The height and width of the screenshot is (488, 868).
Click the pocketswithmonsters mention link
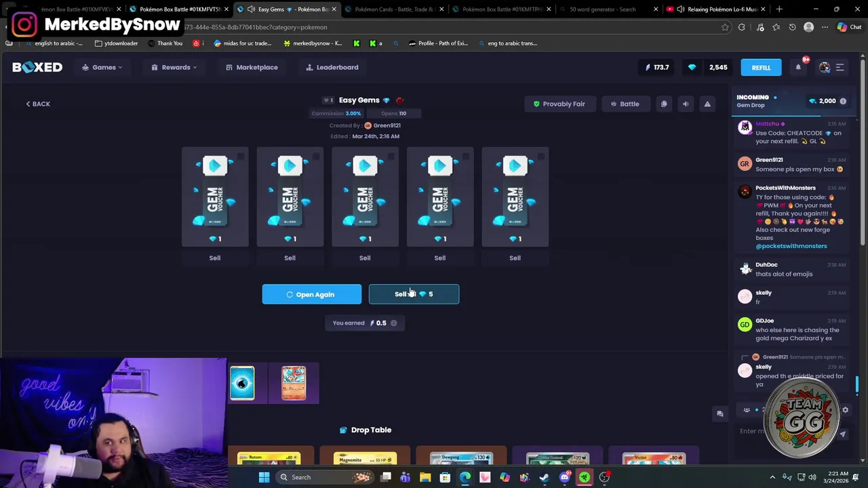[791, 246]
